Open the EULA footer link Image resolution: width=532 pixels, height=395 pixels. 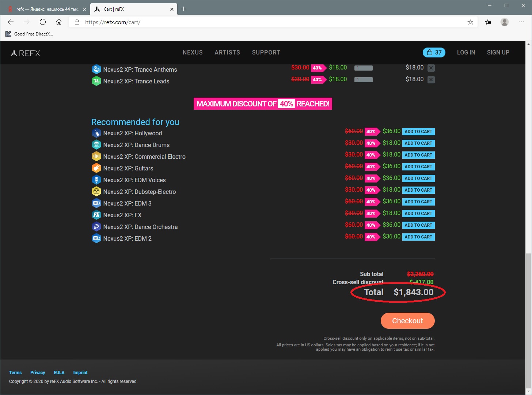[59, 373]
